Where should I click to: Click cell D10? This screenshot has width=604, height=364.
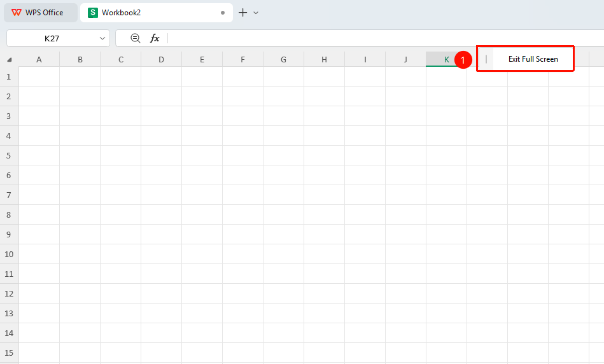[x=162, y=254]
